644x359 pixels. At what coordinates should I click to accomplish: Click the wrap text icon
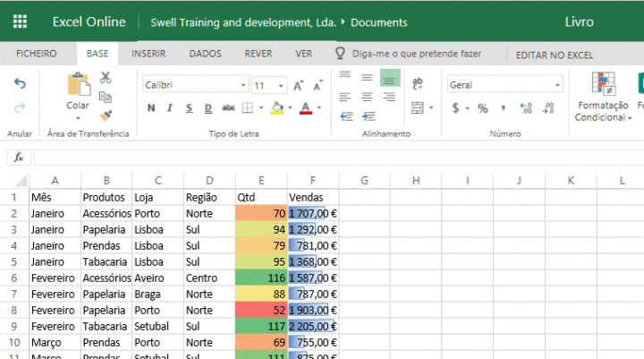pyautogui.click(x=418, y=83)
